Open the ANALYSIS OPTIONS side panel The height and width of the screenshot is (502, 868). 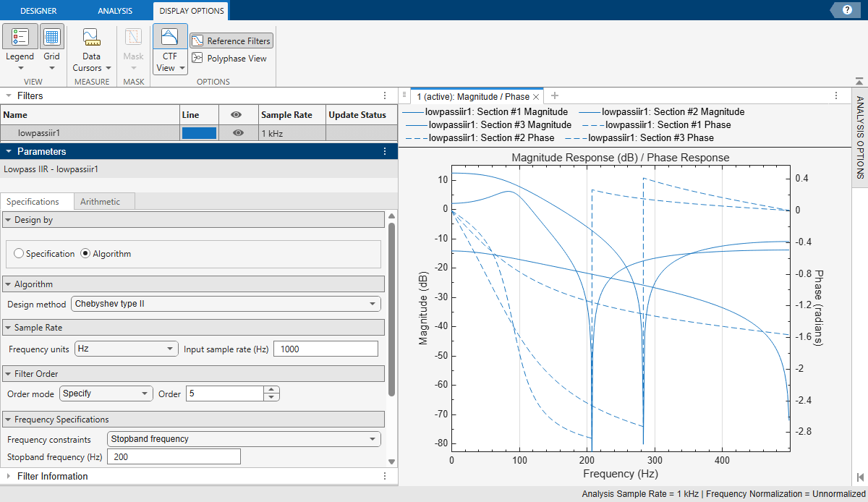click(x=860, y=137)
